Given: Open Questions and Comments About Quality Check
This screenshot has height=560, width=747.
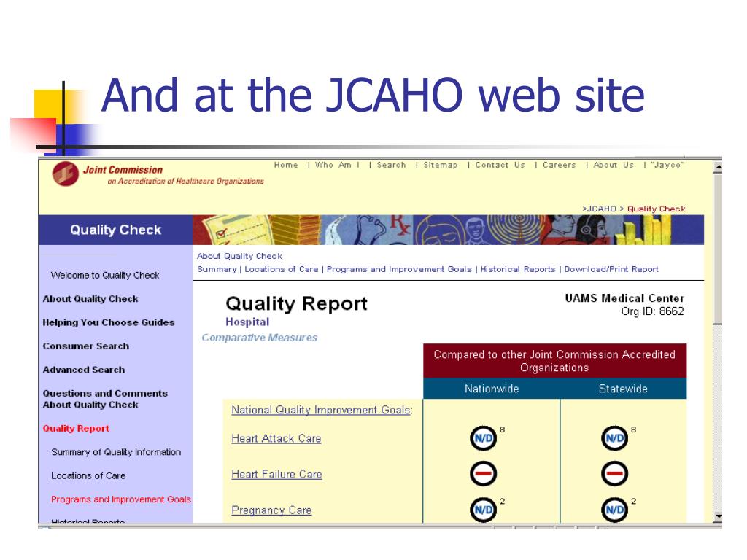Looking at the screenshot, I should point(105,399).
